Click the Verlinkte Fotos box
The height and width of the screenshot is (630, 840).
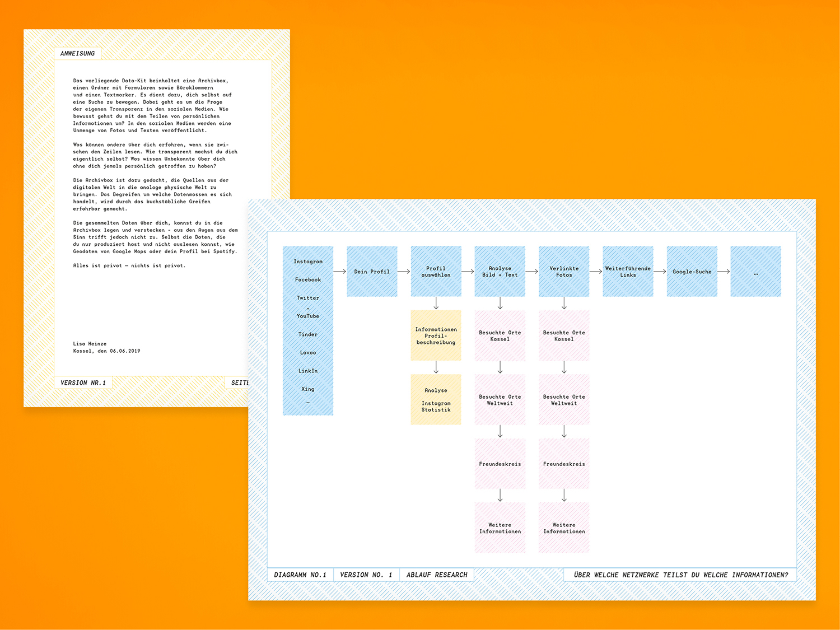pyautogui.click(x=564, y=272)
